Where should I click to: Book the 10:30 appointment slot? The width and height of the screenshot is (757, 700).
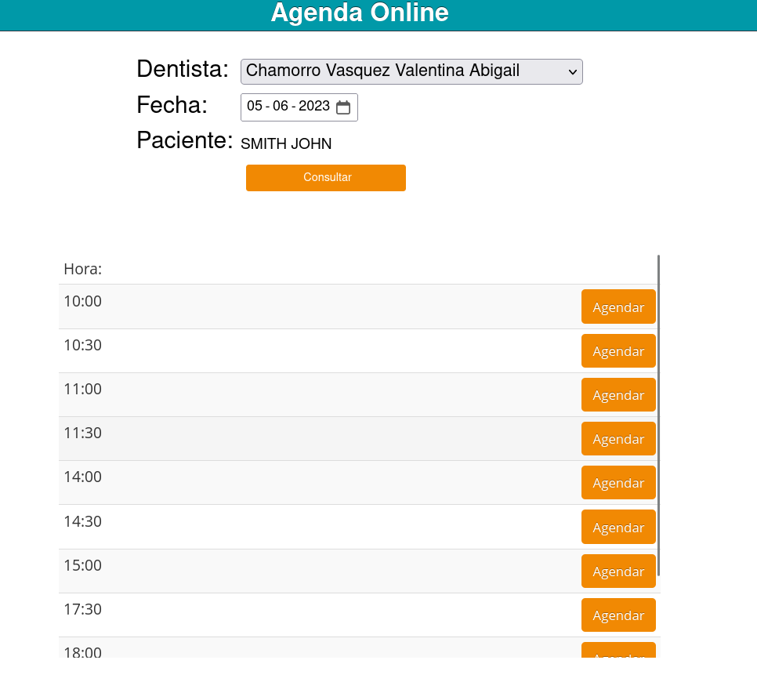point(618,351)
